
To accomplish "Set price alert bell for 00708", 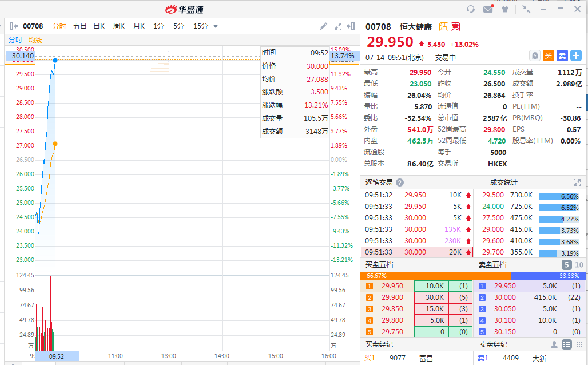I will pyautogui.click(x=535, y=55).
